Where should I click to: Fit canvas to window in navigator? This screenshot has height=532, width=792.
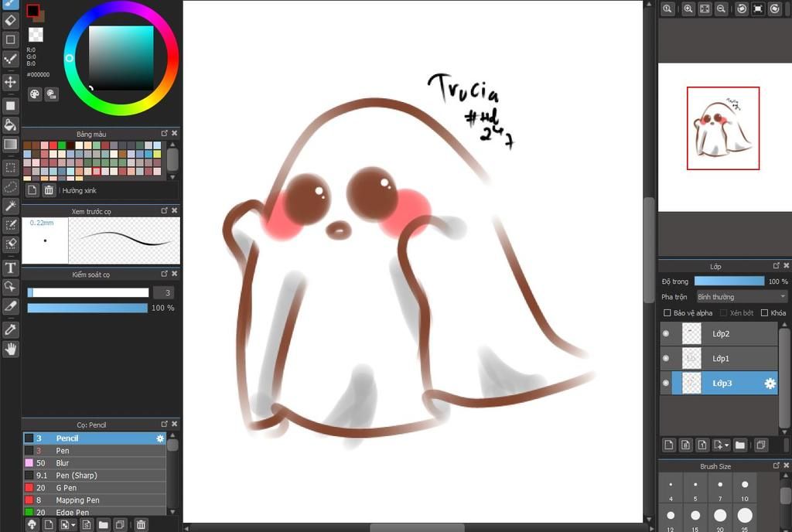coord(705,9)
